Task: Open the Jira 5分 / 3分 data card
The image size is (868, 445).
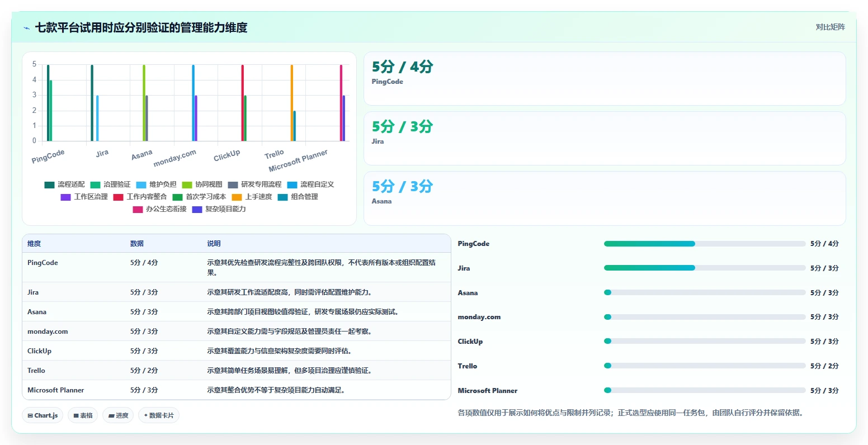Action: 605,138
